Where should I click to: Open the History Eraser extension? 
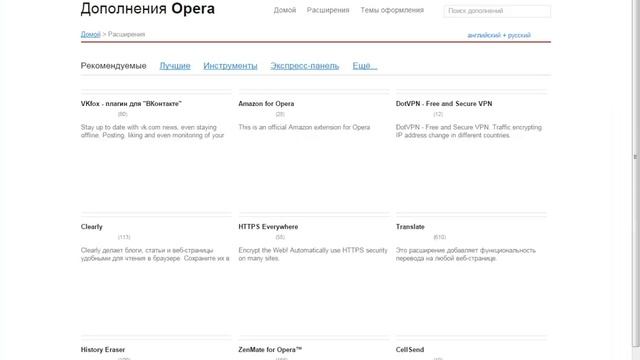click(x=103, y=350)
